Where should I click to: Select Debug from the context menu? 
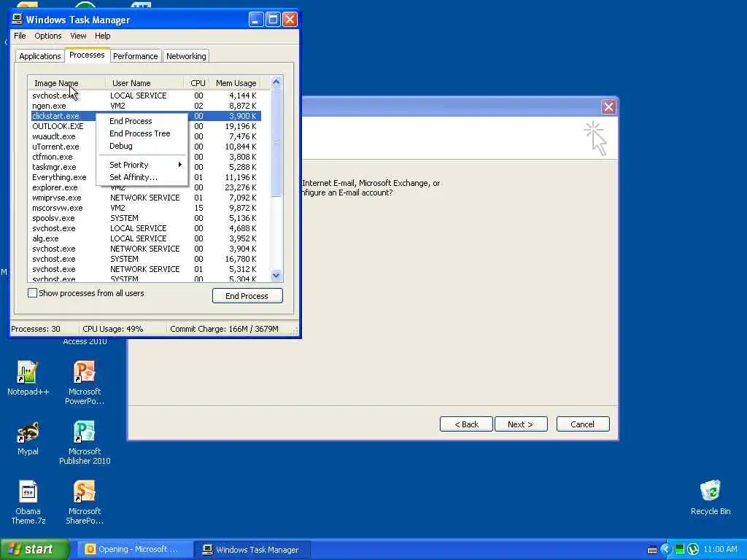[x=141, y=146]
